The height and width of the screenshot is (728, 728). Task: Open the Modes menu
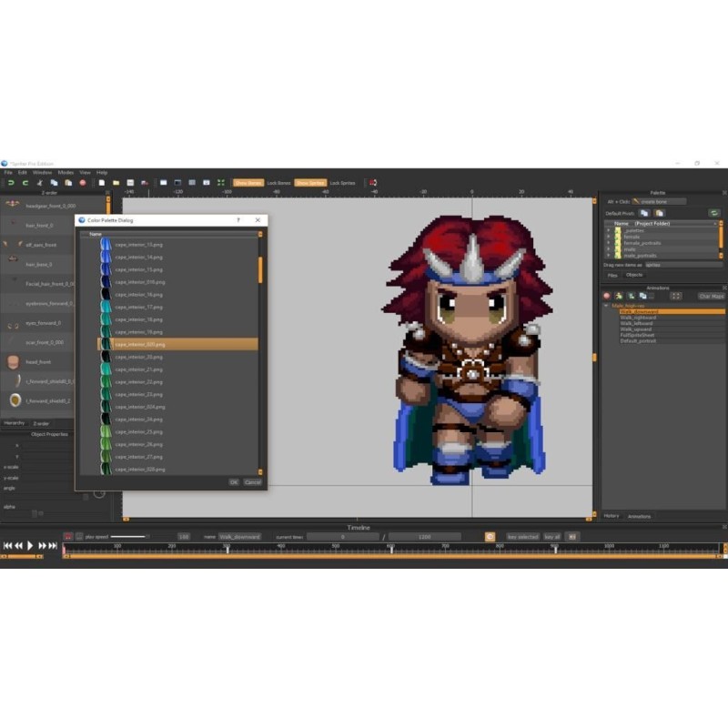pyautogui.click(x=66, y=172)
